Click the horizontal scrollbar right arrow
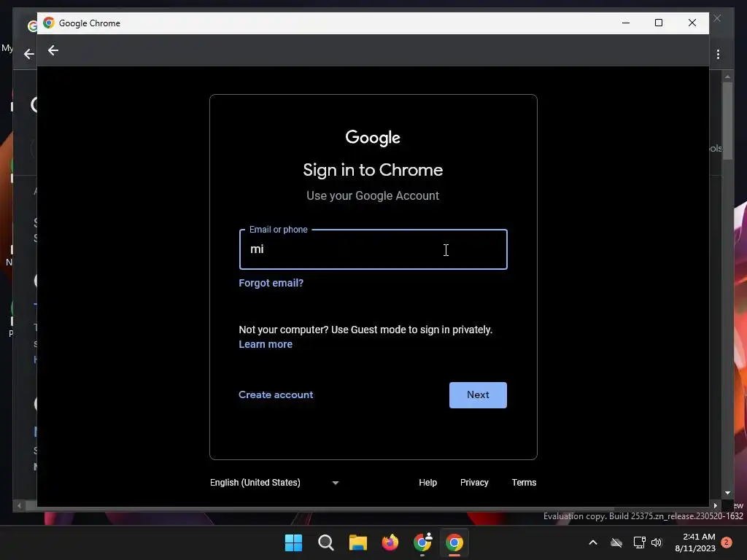 (715, 506)
